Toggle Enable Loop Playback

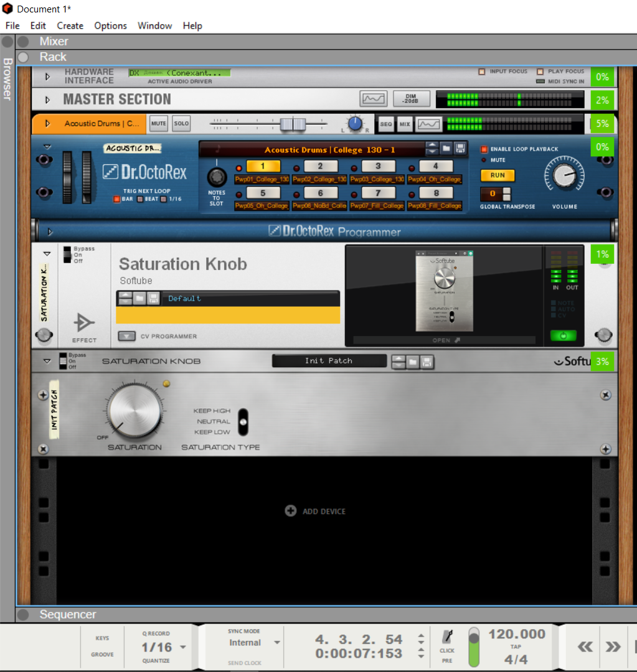(484, 149)
